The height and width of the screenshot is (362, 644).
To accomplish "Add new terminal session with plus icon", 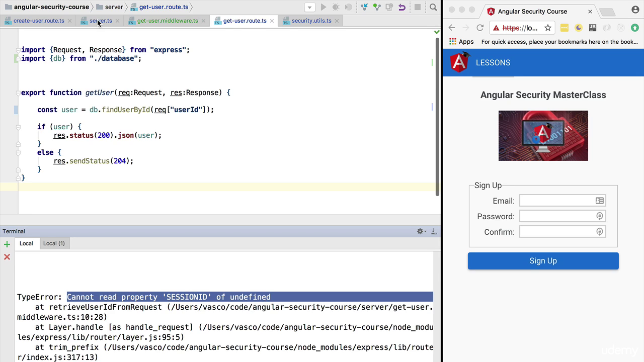I will coord(7,244).
